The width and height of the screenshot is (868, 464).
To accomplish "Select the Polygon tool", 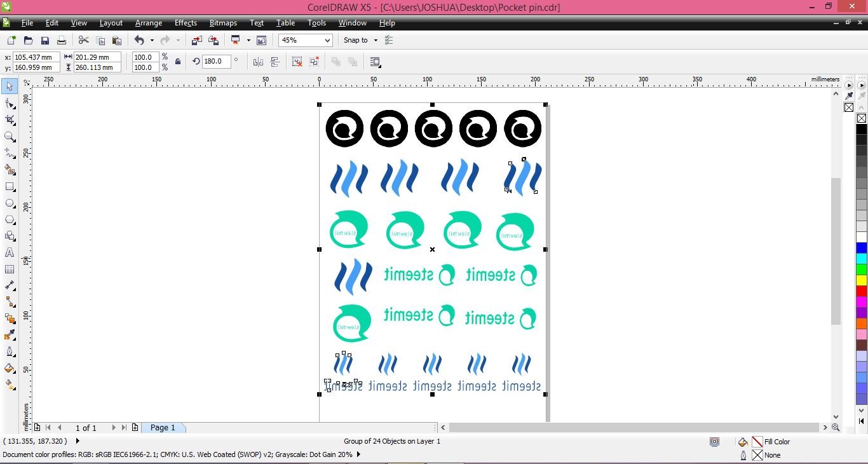I will (10, 220).
